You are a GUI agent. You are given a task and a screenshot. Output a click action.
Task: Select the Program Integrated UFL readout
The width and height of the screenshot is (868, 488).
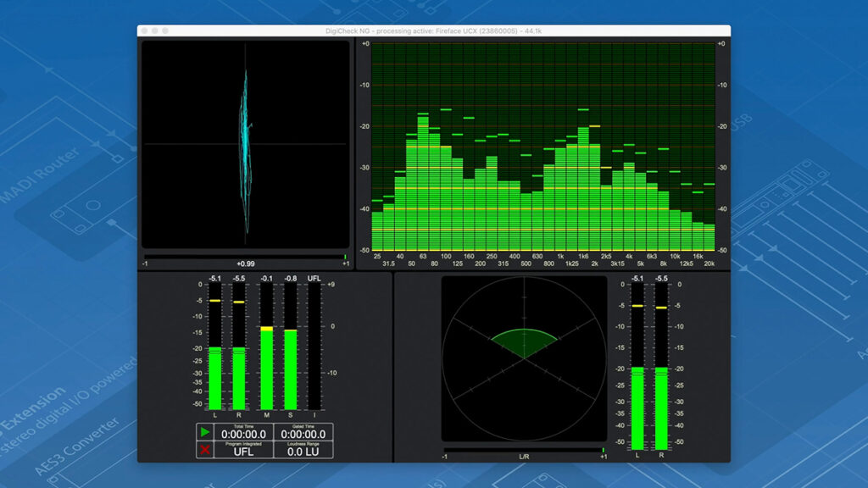[244, 450]
